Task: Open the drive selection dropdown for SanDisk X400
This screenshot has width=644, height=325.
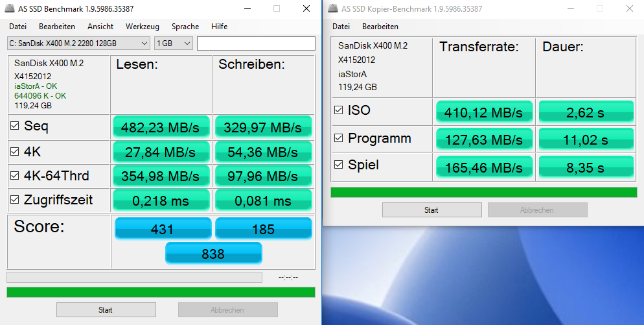Action: tap(79, 43)
